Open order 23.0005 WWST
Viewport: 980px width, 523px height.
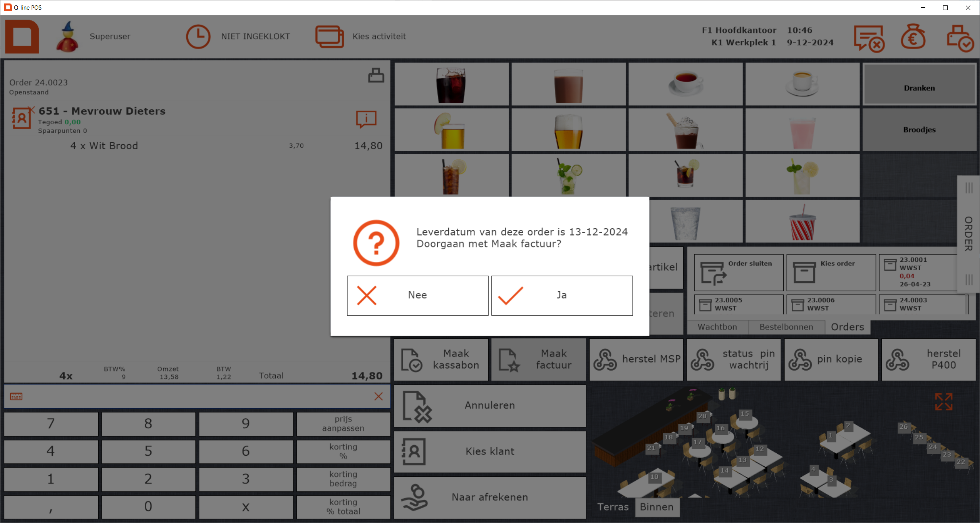pyautogui.click(x=739, y=304)
